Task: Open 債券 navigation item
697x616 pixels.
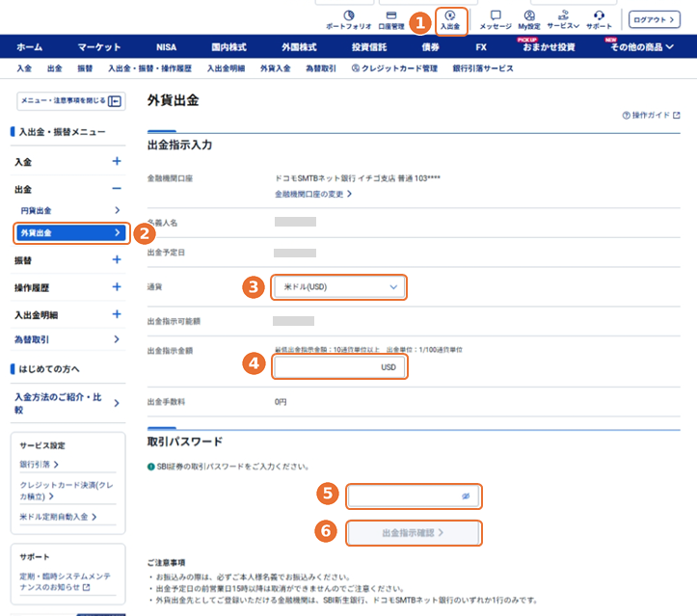Action: click(430, 46)
